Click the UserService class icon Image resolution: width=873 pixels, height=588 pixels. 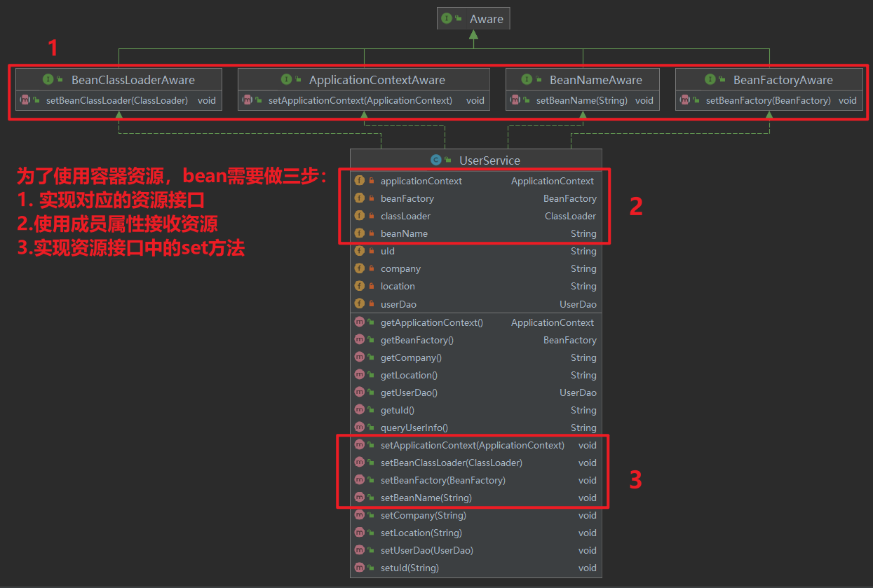click(x=435, y=160)
